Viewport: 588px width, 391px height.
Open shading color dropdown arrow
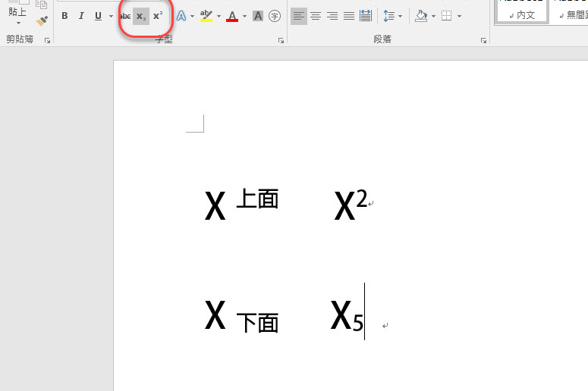point(434,16)
